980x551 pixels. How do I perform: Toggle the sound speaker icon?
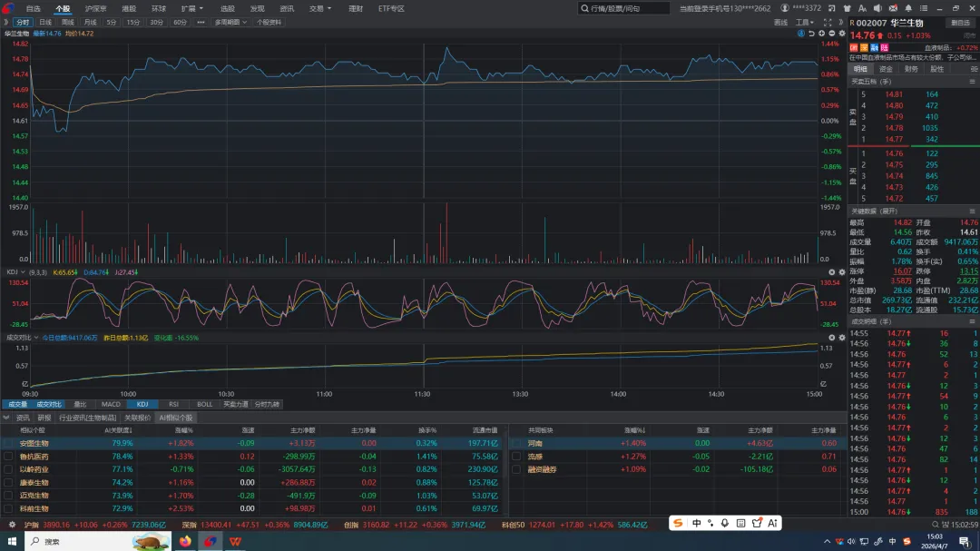point(877,8)
